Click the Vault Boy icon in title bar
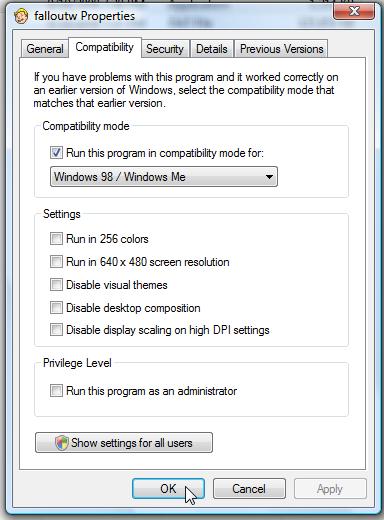Viewport: 384px width, 520px height. (x=20, y=16)
